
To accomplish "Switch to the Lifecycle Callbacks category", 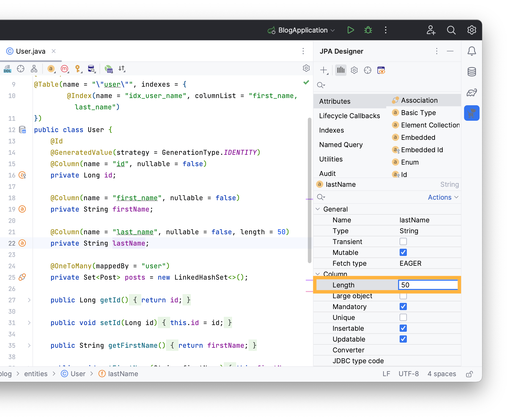I will click(x=350, y=116).
